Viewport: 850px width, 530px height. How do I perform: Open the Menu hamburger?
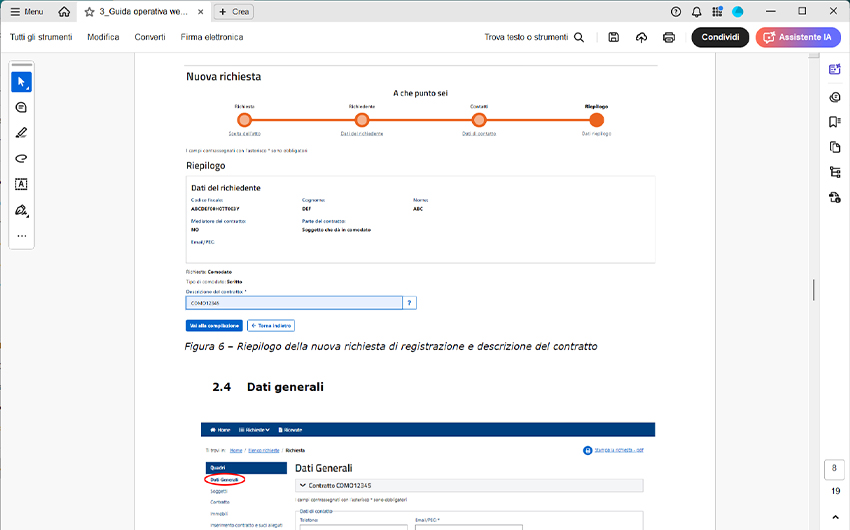pyautogui.click(x=26, y=11)
